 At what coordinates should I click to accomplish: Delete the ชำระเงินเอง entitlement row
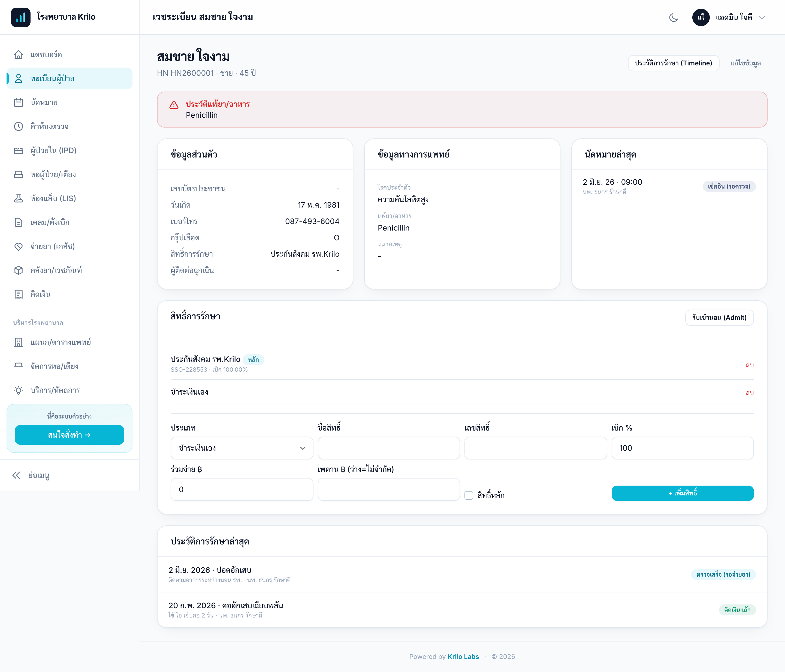(749, 393)
